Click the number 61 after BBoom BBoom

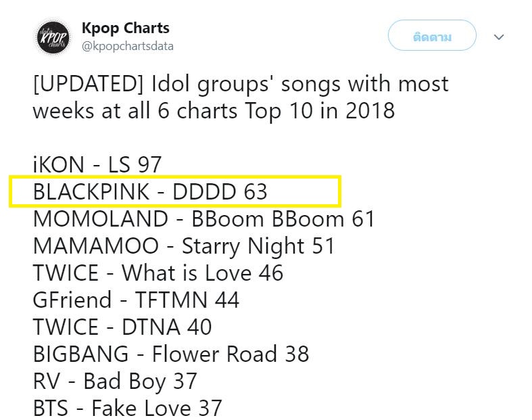363,218
